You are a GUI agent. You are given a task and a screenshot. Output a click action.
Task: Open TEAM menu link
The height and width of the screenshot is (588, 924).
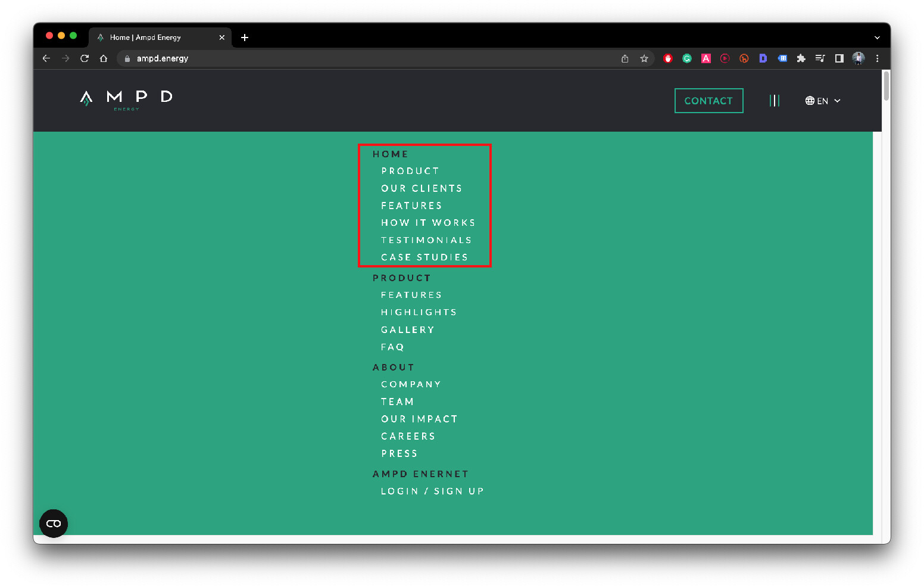pyautogui.click(x=398, y=402)
